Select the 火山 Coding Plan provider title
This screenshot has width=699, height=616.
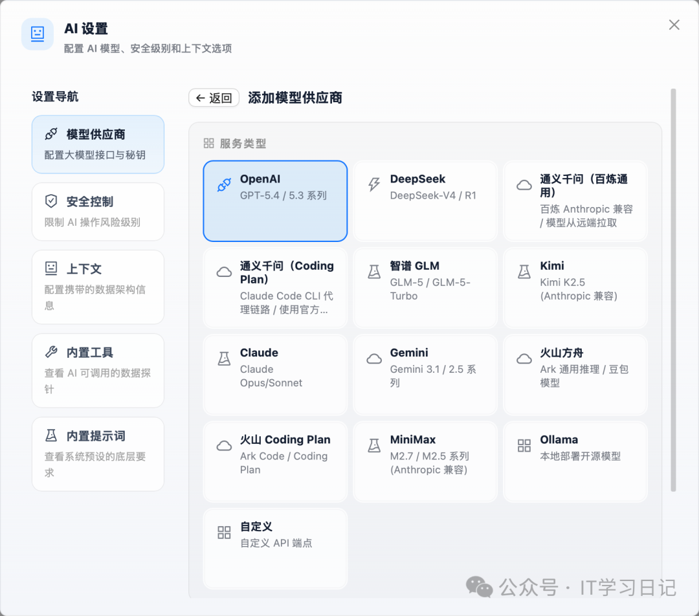tap(285, 439)
